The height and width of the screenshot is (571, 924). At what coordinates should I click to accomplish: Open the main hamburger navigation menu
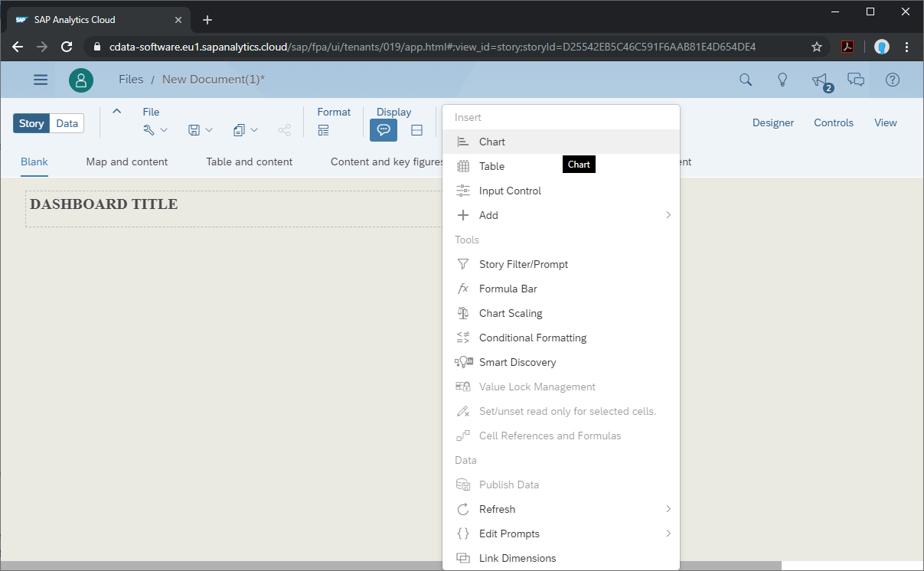(41, 80)
